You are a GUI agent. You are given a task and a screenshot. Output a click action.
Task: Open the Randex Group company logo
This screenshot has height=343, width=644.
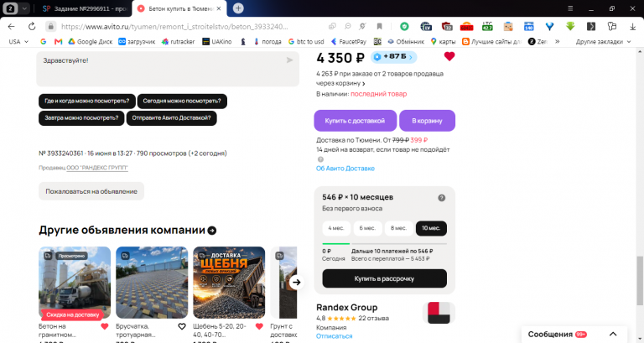point(439,313)
